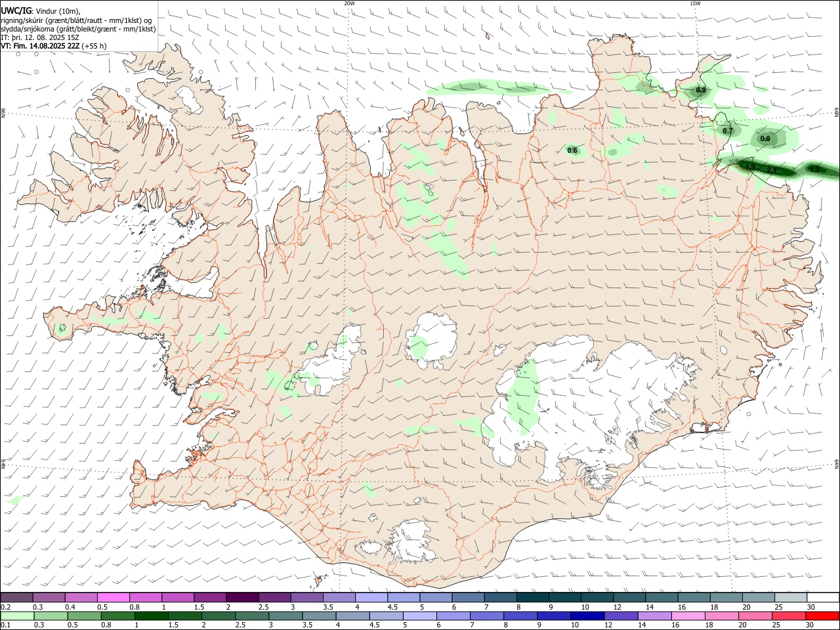Click the 0.6 precipitation value in northern Iceland

coord(572,150)
